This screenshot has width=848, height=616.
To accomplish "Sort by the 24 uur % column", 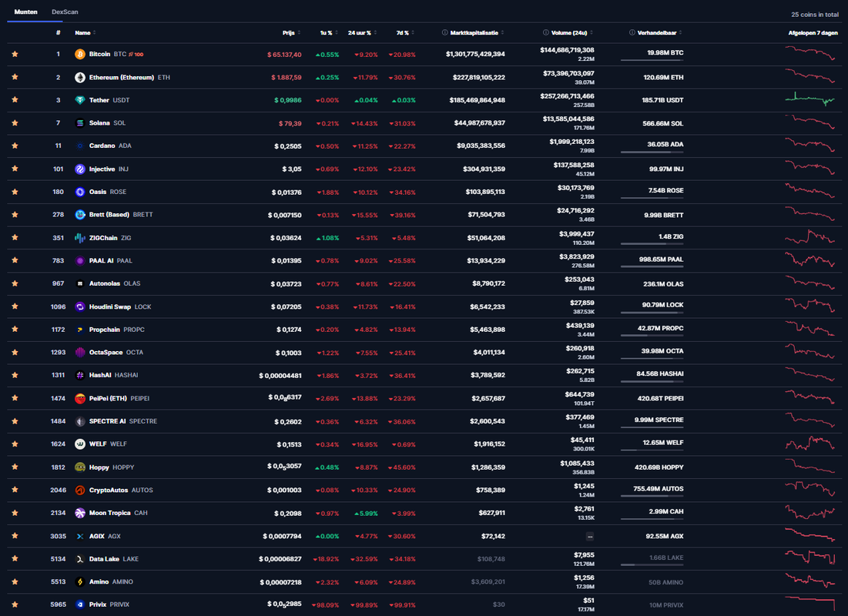I will [362, 33].
